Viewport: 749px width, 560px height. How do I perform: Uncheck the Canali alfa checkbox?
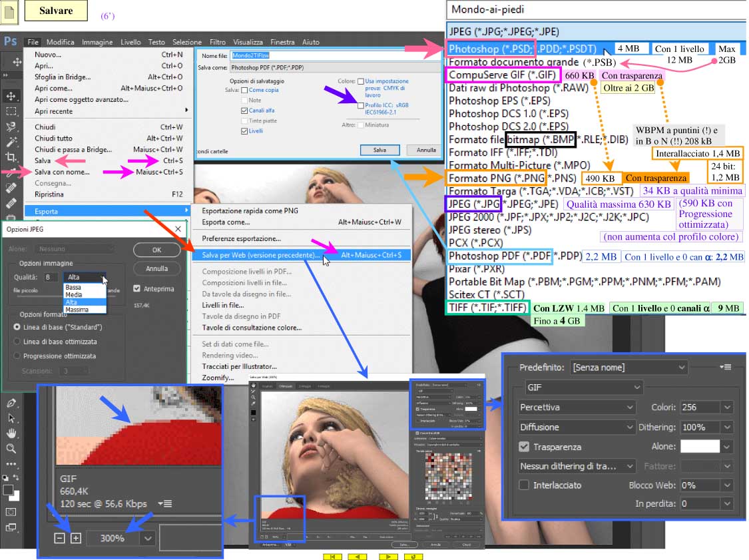244,111
